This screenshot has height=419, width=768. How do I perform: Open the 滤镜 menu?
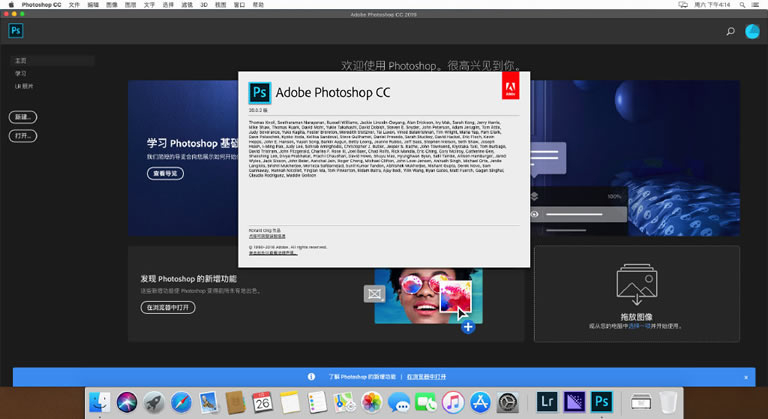coord(187,4)
